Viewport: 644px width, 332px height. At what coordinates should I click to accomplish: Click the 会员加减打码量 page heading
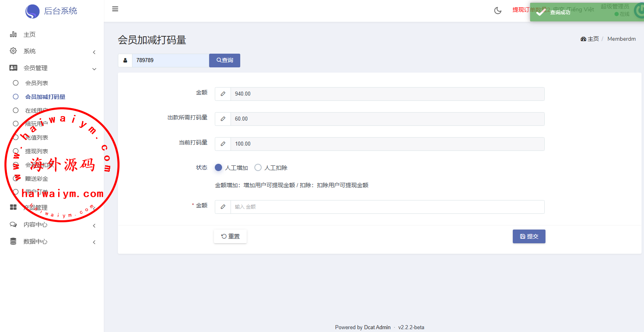click(x=152, y=40)
